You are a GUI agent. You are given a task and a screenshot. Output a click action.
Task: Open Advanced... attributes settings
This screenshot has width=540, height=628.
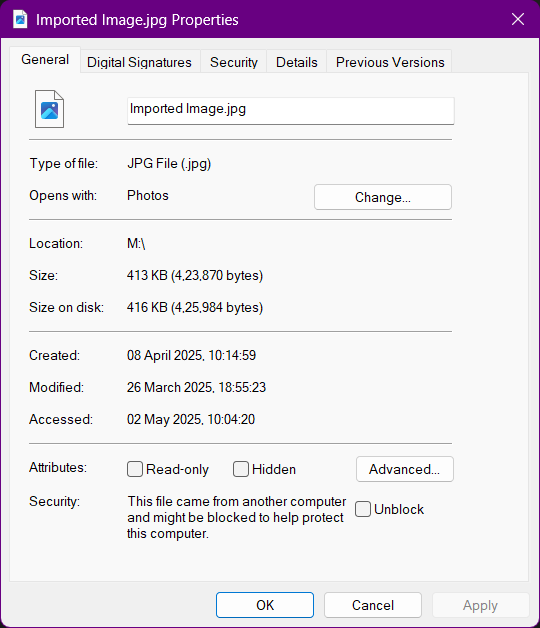pyautogui.click(x=405, y=469)
